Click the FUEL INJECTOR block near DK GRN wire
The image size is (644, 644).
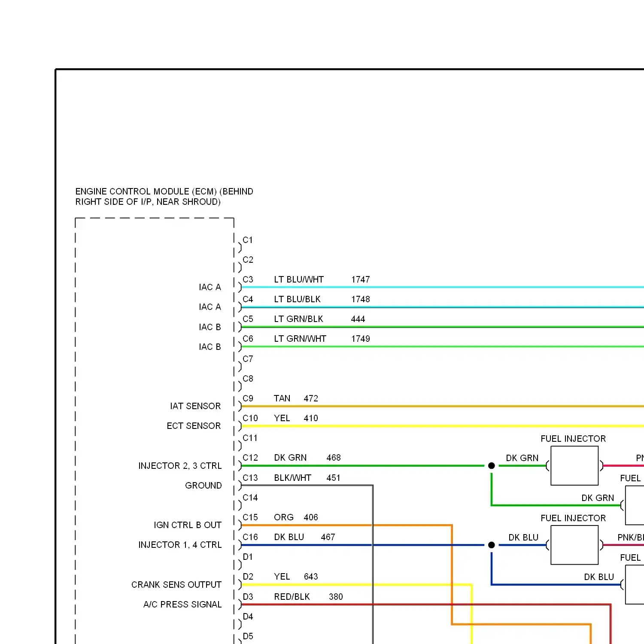(574, 466)
